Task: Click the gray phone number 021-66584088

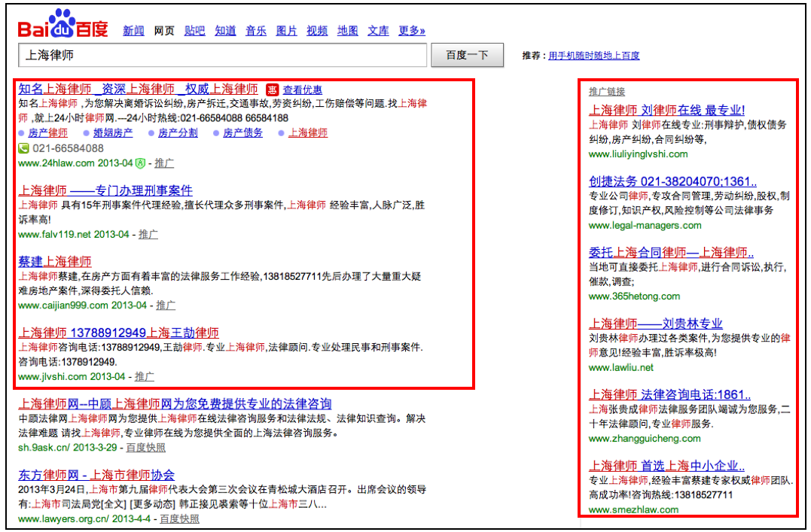Action: tap(69, 149)
